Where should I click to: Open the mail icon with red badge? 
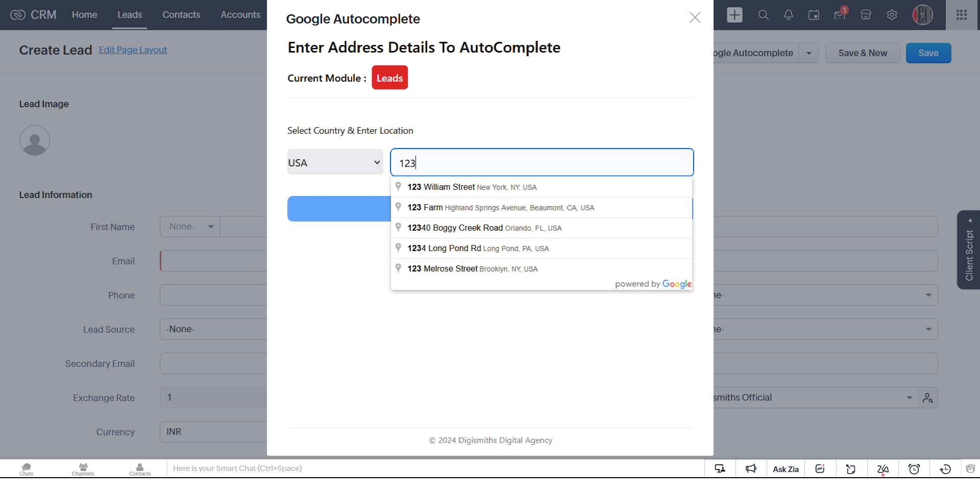(x=840, y=15)
